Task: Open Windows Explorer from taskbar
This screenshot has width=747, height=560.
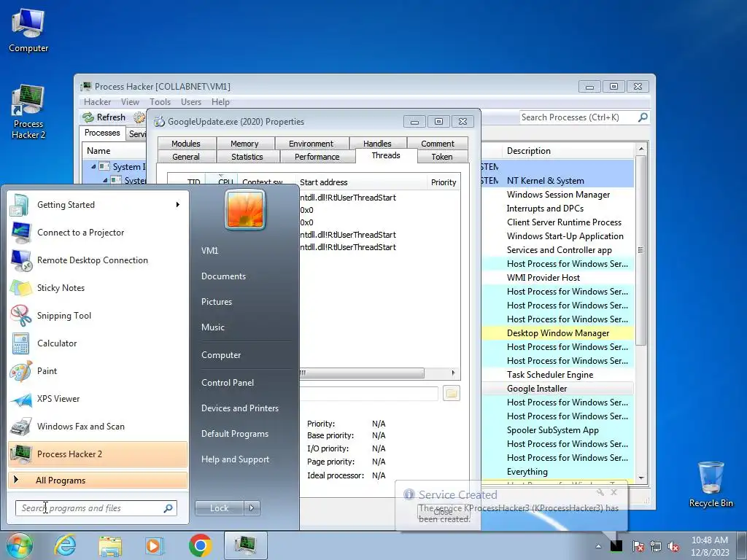Action: click(109, 545)
